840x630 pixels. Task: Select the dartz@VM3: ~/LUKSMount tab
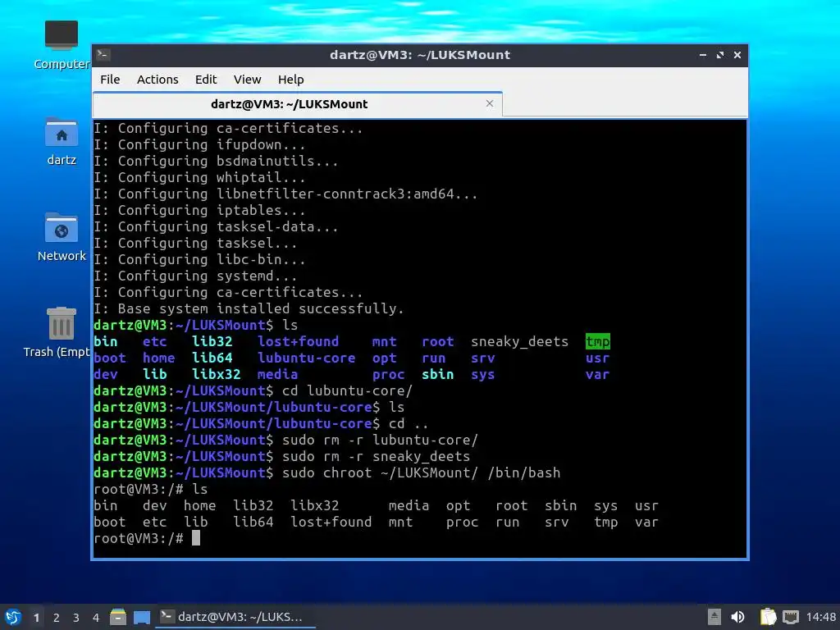point(297,104)
